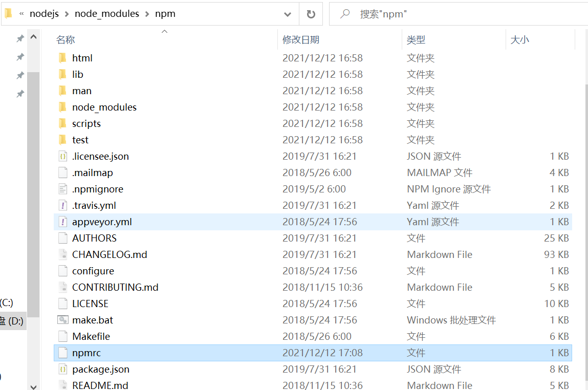The height and width of the screenshot is (390, 588).
Task: Click the CHANGELOG.md file icon
Action: 62,254
